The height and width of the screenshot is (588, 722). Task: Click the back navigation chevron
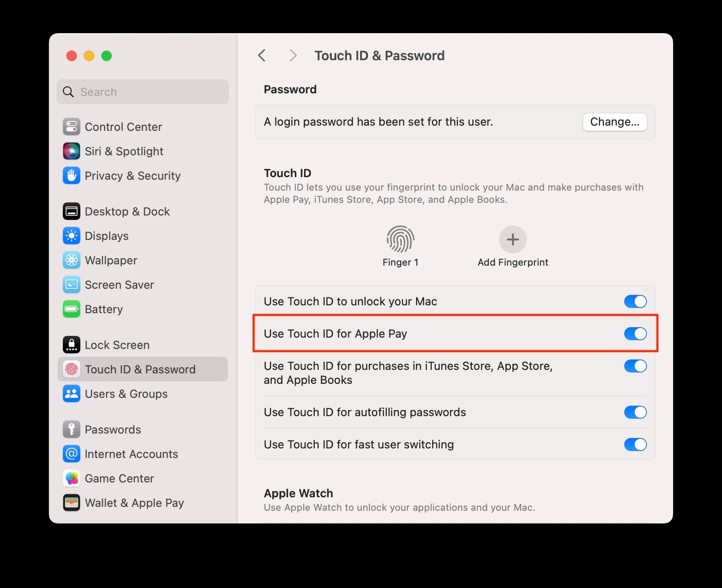[262, 55]
